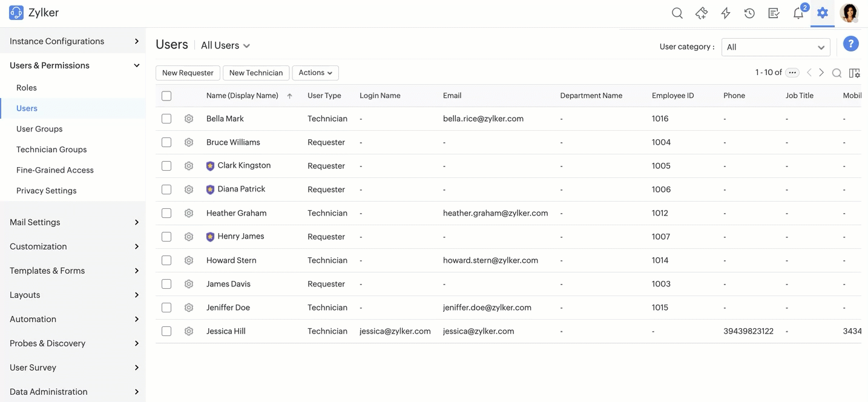The height and width of the screenshot is (402, 868).
Task: Open the lightning quick actions icon
Action: (x=726, y=13)
